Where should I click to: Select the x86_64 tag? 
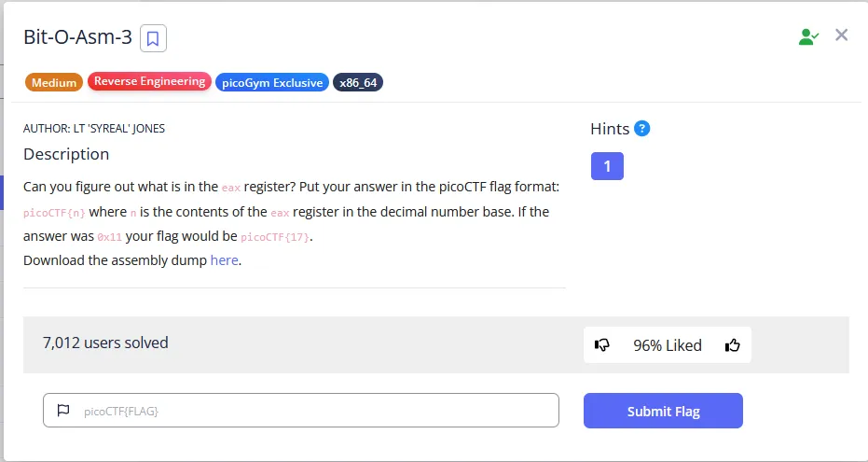359,82
